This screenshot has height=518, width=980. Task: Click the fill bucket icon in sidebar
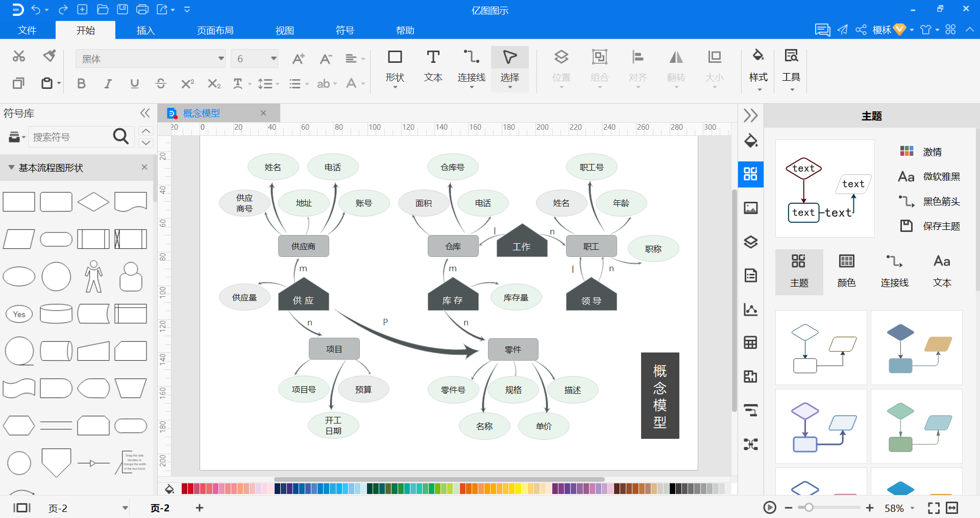click(750, 141)
